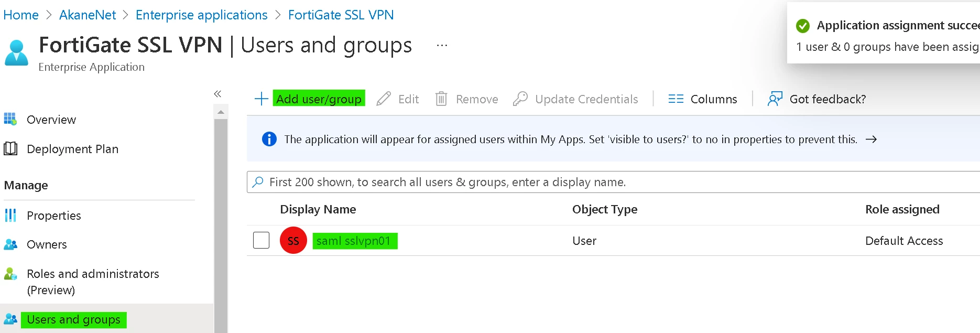The width and height of the screenshot is (980, 333).
Task: Click the blue info icon in banner
Action: tap(269, 139)
